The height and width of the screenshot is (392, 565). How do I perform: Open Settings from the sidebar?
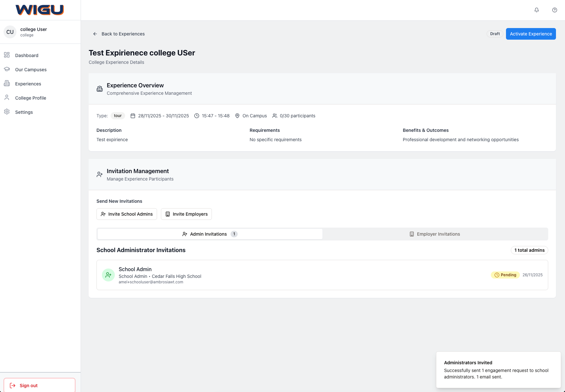24,112
